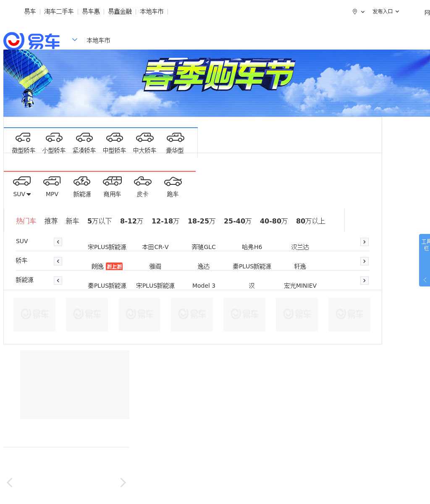Switch to the 热门车 tab
430x504 pixels.
click(x=26, y=221)
